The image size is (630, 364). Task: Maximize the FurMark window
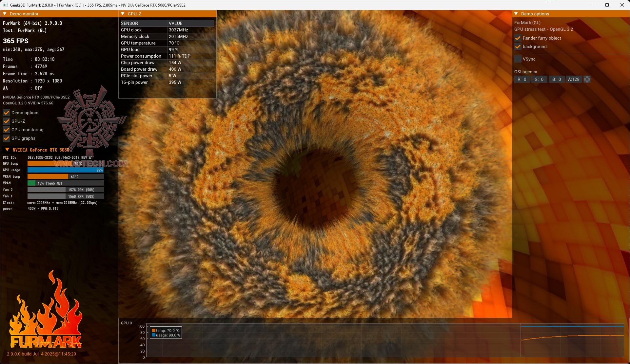[x=607, y=5]
